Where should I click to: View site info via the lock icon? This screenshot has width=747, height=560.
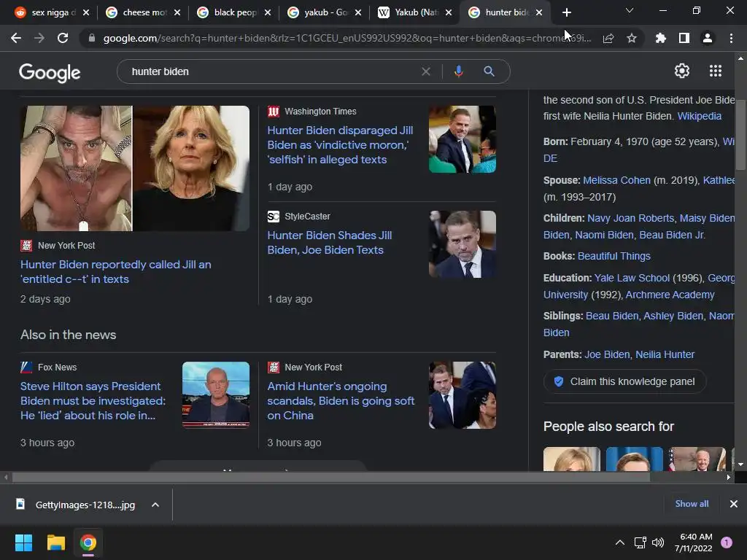(91, 38)
